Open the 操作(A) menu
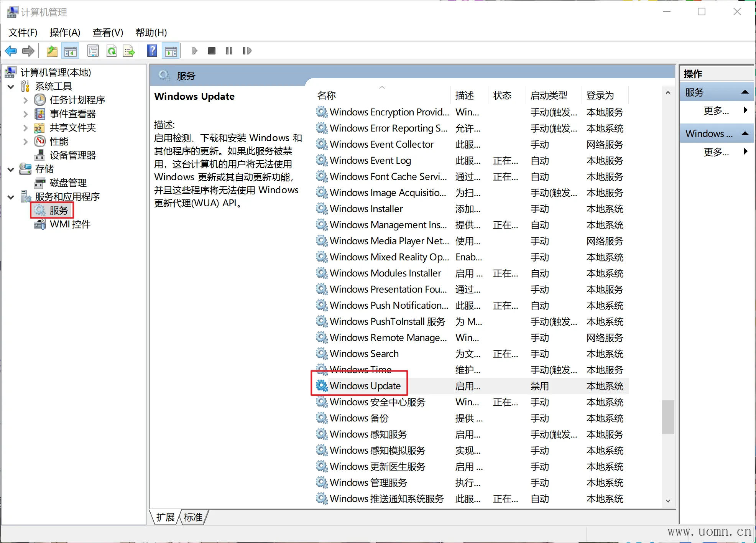Image resolution: width=756 pixels, height=543 pixels. point(65,33)
